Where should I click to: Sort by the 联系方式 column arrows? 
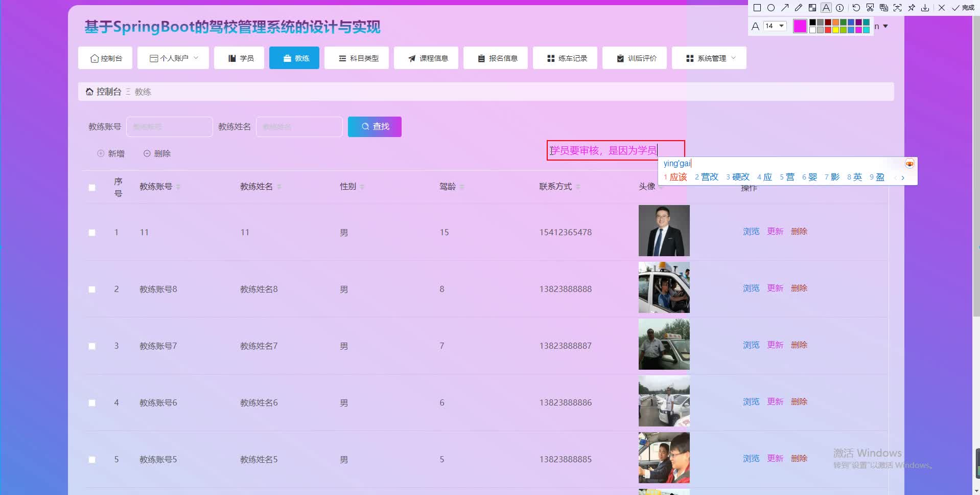[x=578, y=187]
